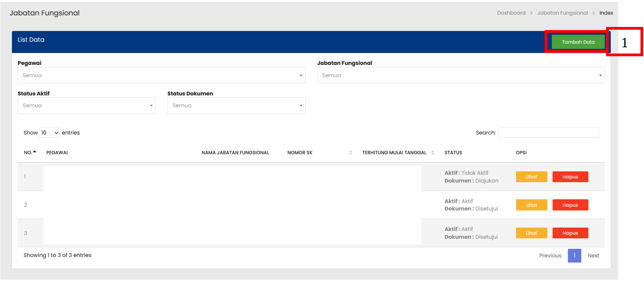
Task: Open the Jabatan Fungsional filter dropdown
Action: 460,75
